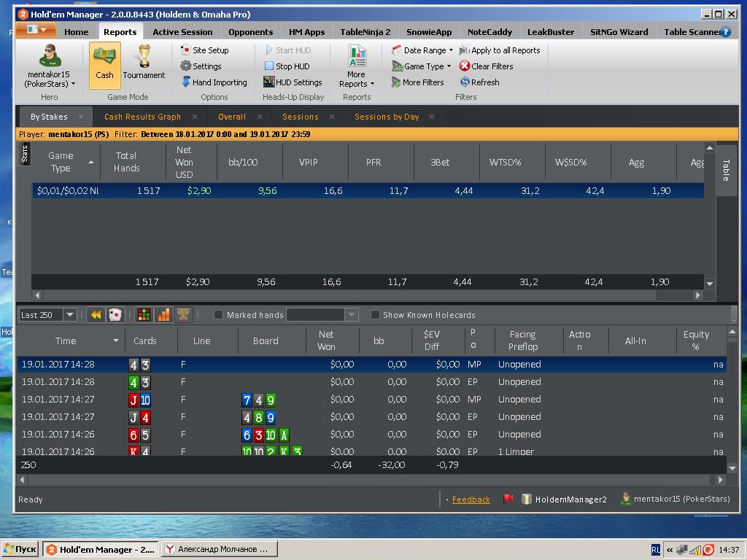
Task: Click the RU language indicator in tray
Action: (656, 550)
